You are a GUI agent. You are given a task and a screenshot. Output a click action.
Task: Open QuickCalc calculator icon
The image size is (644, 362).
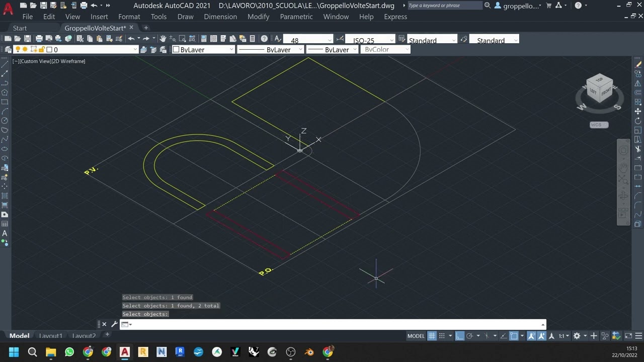click(252, 39)
